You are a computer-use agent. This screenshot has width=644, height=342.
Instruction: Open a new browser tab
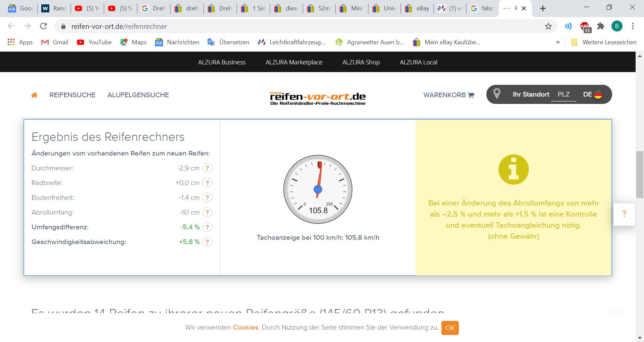click(x=543, y=8)
